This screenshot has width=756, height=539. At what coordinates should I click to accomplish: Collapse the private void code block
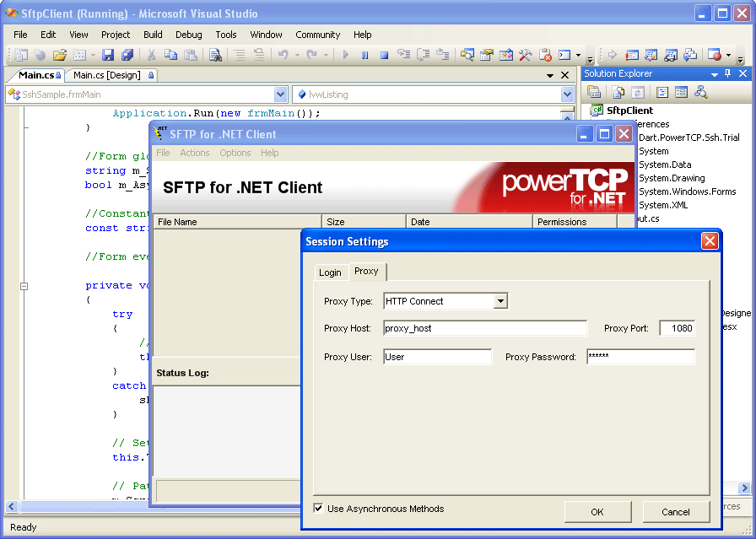(x=24, y=286)
